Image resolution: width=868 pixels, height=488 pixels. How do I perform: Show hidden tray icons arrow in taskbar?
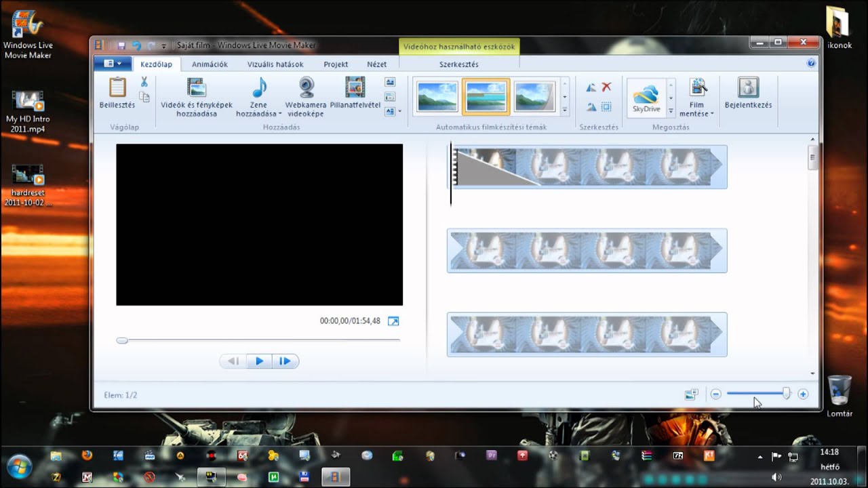760,457
